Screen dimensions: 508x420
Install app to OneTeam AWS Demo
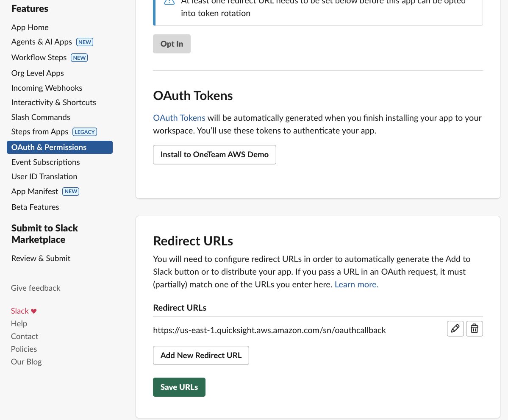(214, 154)
